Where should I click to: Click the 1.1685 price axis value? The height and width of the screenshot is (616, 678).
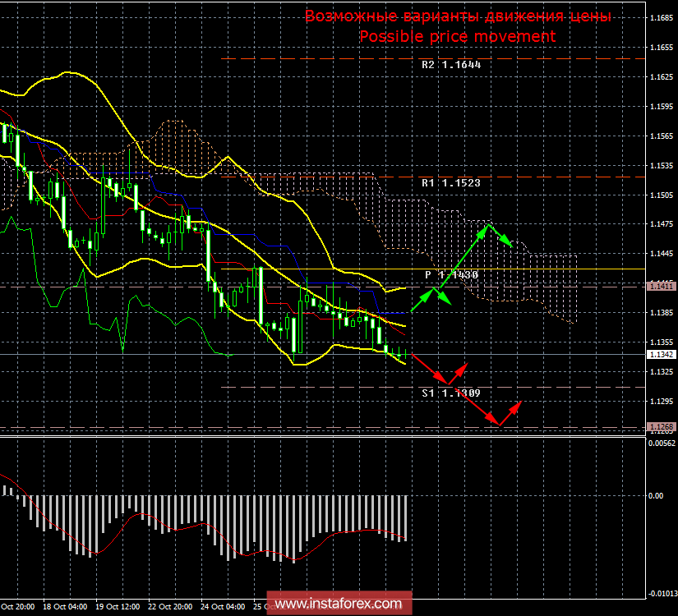[662, 18]
